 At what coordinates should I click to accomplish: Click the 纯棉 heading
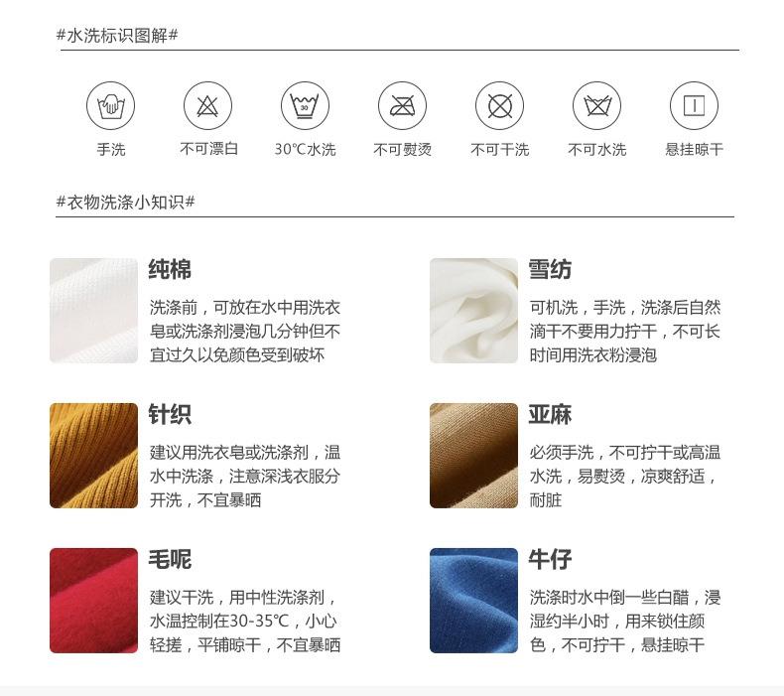170,269
